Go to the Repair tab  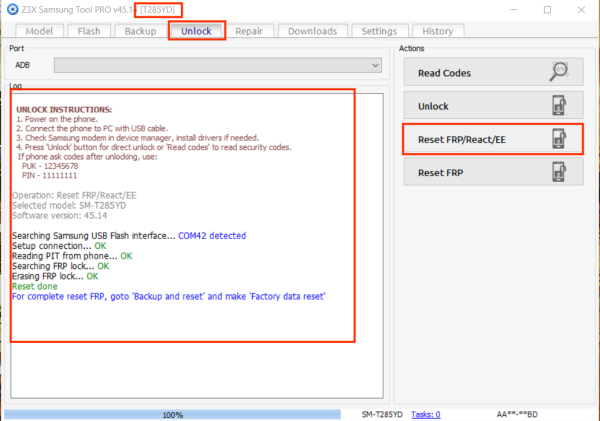pyautogui.click(x=249, y=31)
